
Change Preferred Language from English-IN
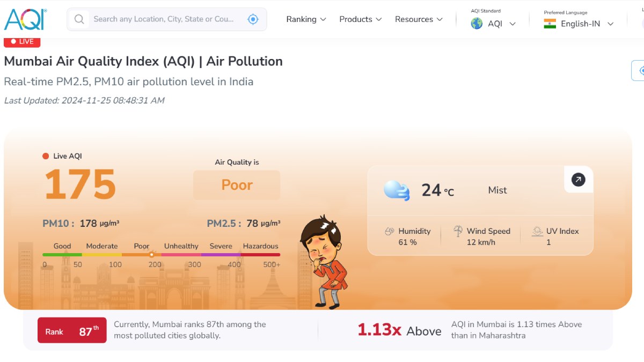pyautogui.click(x=587, y=24)
